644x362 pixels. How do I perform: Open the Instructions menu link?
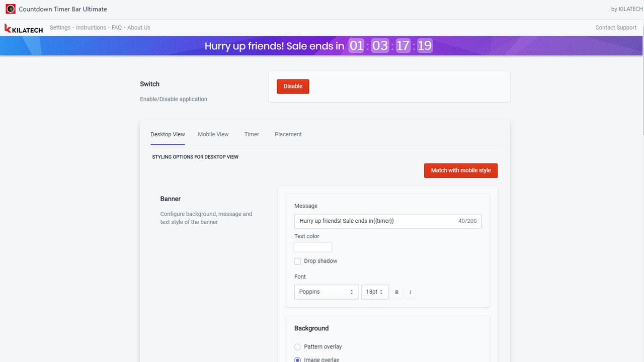(91, 28)
